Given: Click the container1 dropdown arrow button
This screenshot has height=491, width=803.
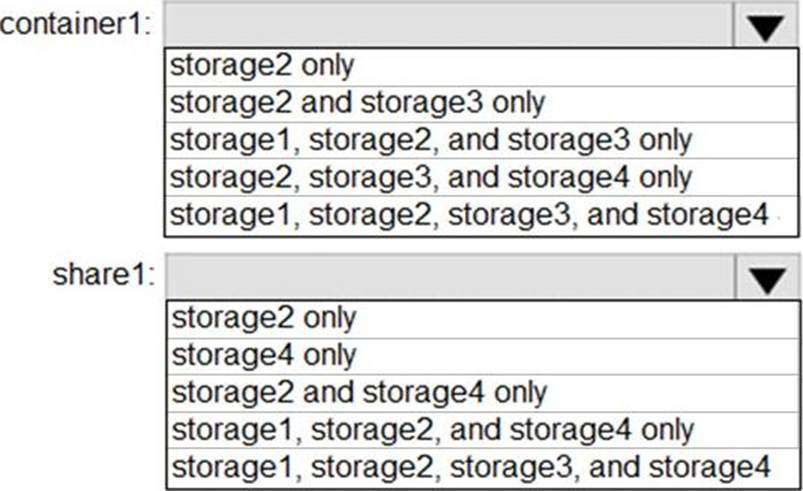Looking at the screenshot, I should pyautogui.click(x=766, y=25).
